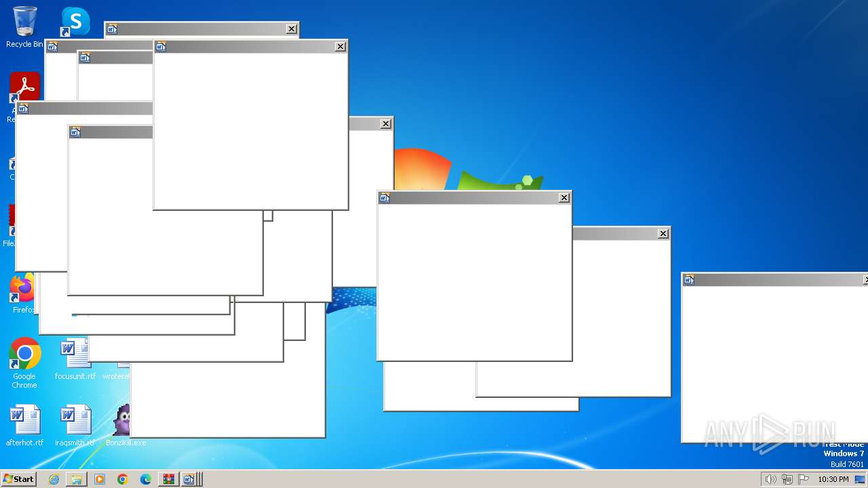Select the Adobe Reader desktop shortcut

(24, 87)
